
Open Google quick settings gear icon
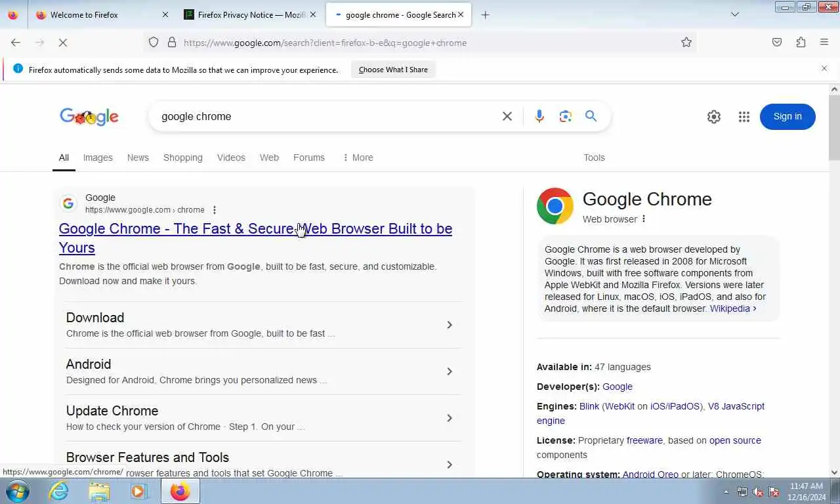714,117
